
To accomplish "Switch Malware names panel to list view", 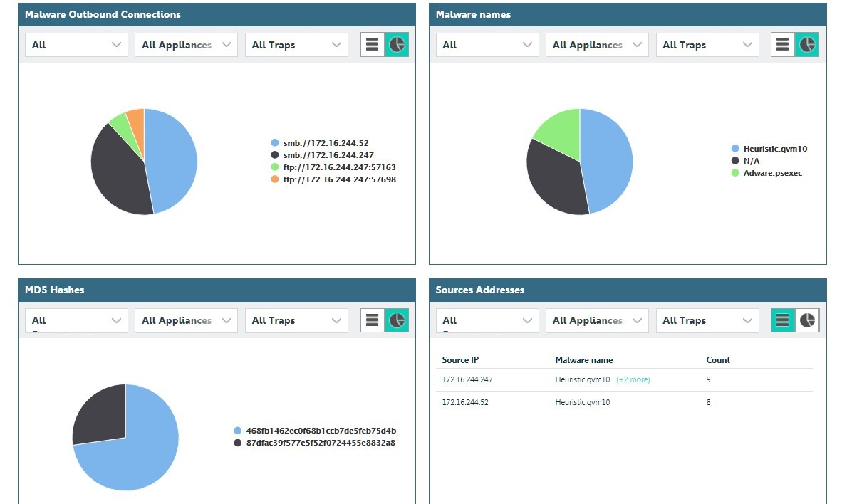I will (782, 45).
